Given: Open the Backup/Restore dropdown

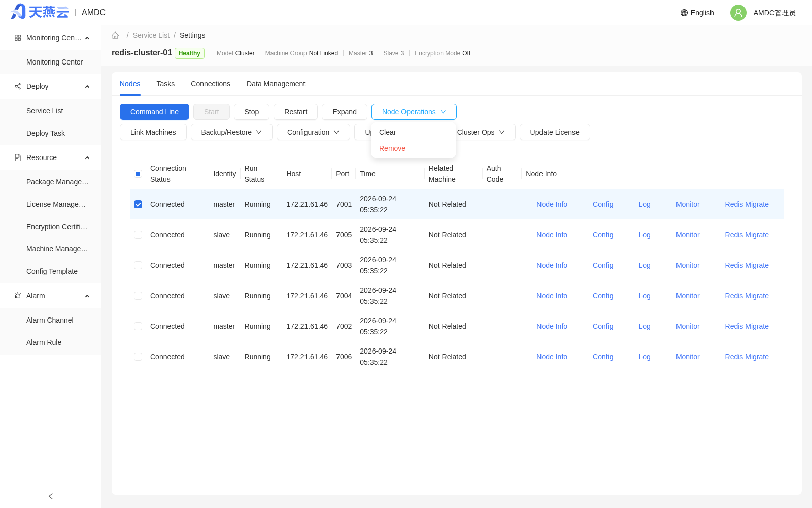Looking at the screenshot, I should point(231,132).
